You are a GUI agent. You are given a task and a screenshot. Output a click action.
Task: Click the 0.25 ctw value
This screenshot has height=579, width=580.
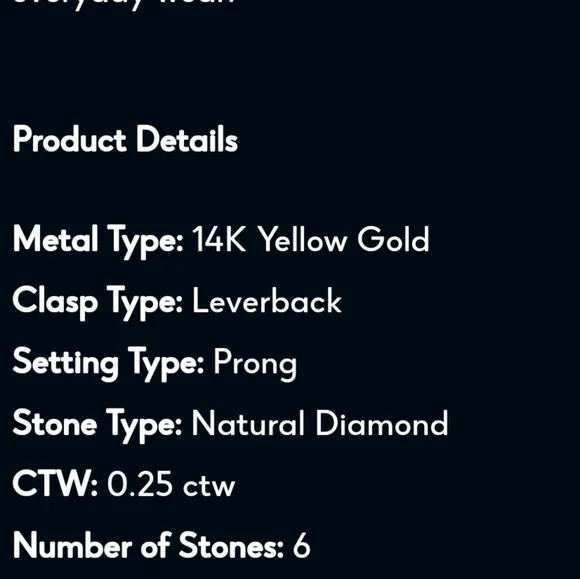pyautogui.click(x=171, y=484)
